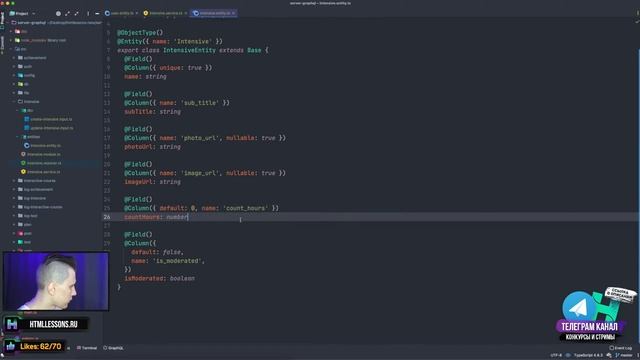Select node_modules library root folder
The height and width of the screenshot is (360, 640).
point(40,40)
